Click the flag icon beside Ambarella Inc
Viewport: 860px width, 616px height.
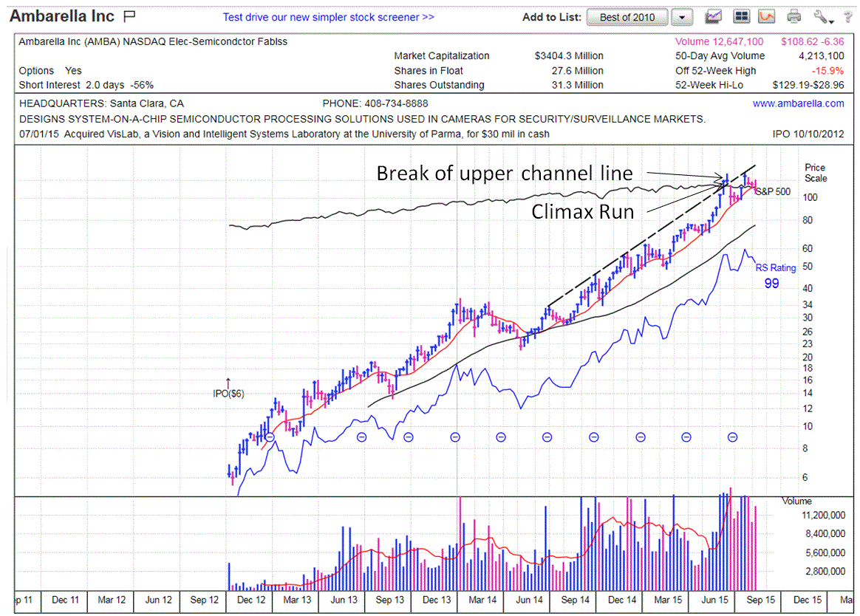tap(129, 16)
